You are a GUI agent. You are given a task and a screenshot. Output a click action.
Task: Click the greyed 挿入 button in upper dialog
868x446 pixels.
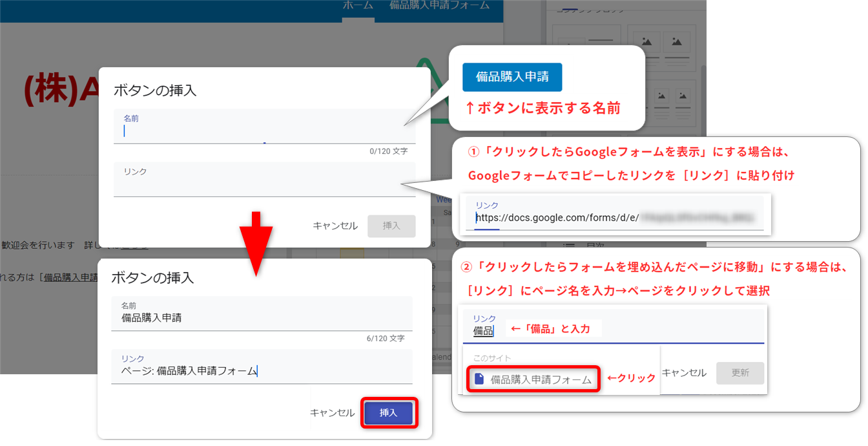(x=391, y=226)
